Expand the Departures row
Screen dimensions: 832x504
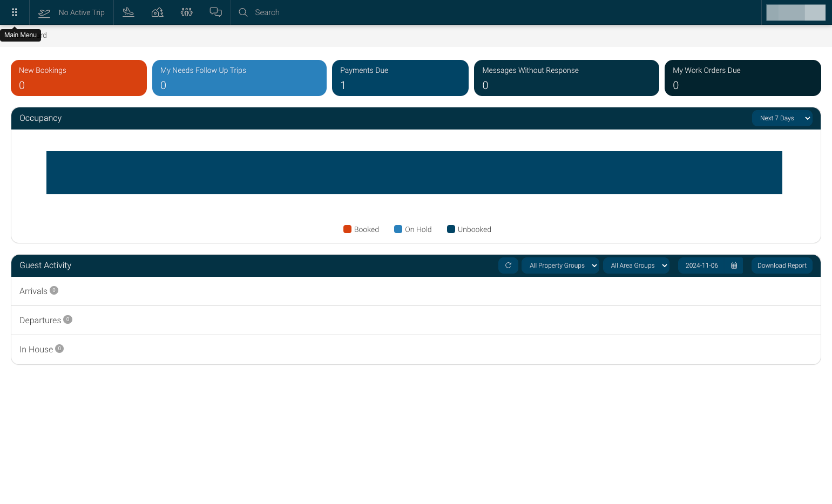[416, 321]
